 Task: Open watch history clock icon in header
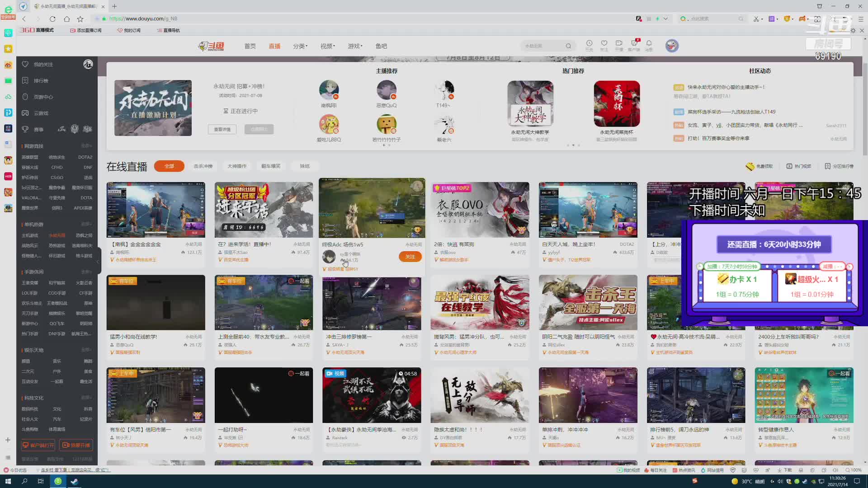(x=589, y=43)
